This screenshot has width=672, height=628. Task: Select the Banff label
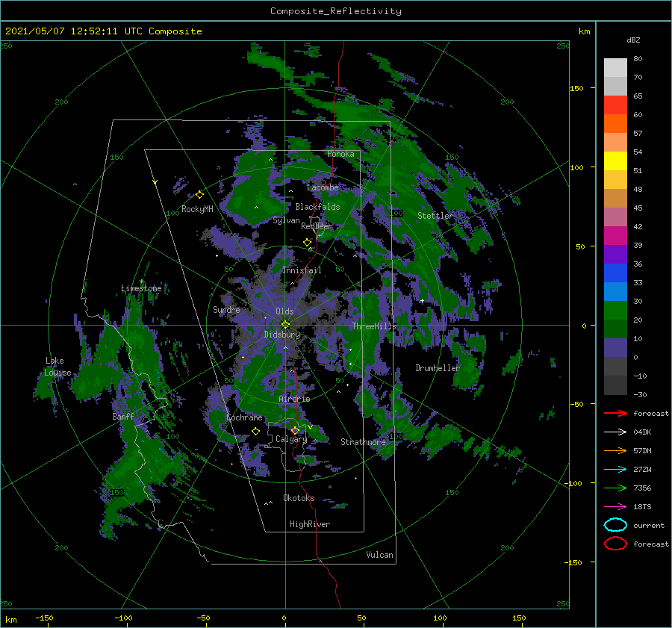(x=123, y=417)
